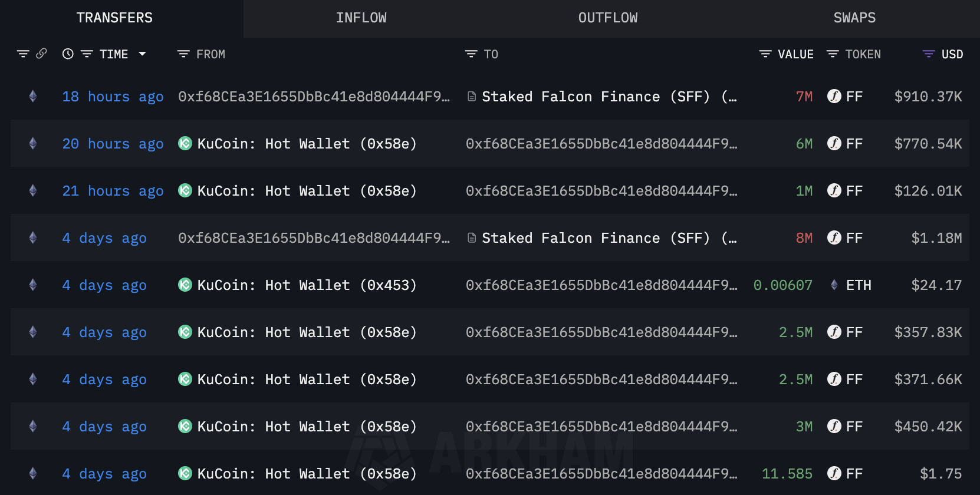Open the FROM column filter
The width and height of the screenshot is (980, 495).
183,54
